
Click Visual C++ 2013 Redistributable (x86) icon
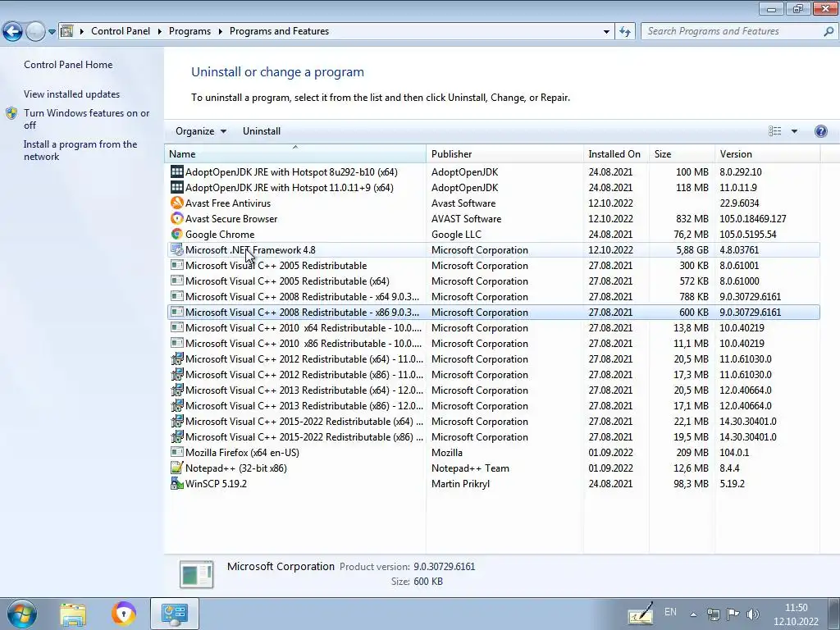(x=177, y=405)
